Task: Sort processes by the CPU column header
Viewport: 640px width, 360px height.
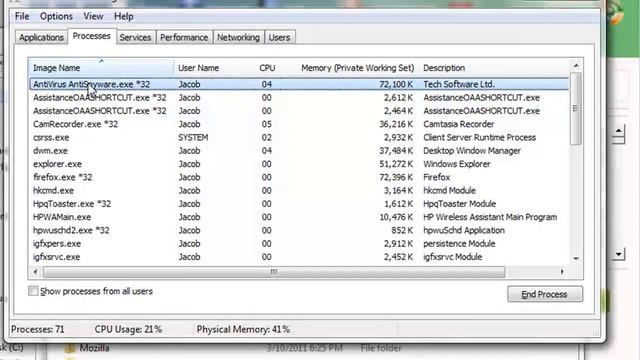Action: point(267,68)
